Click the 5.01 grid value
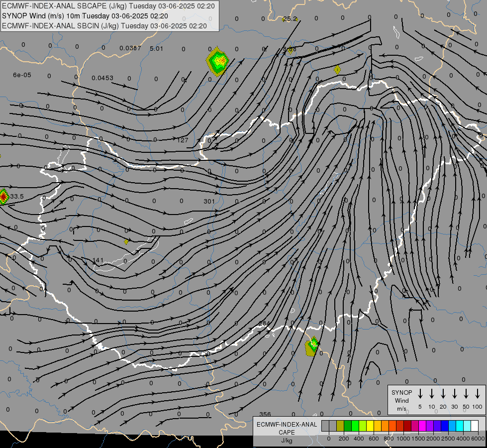Viewport: 487px width, 448px height. point(156,48)
